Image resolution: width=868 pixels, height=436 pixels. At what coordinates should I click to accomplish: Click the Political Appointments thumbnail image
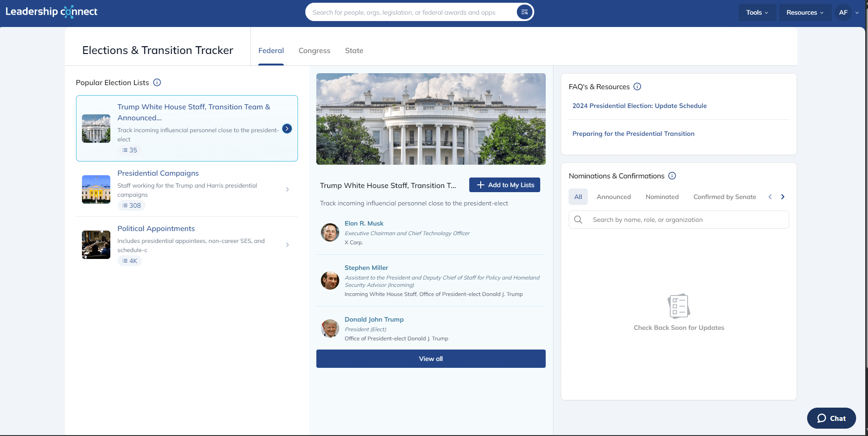[x=96, y=245]
